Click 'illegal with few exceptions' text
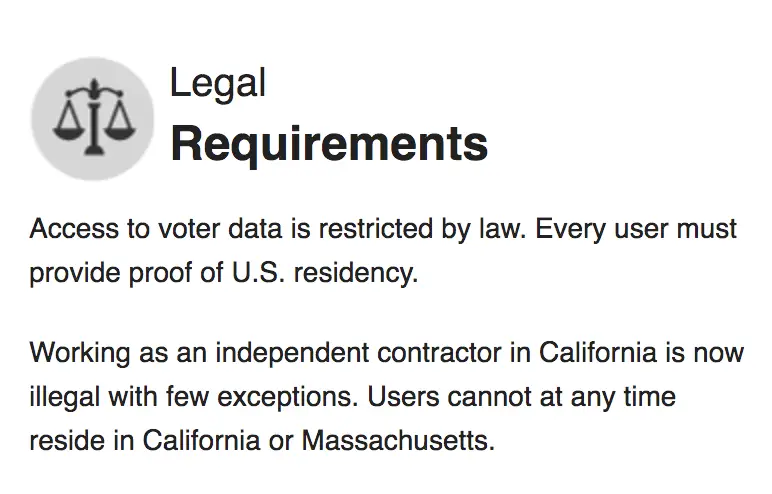Screen dimensions: 772x494 click(193, 397)
